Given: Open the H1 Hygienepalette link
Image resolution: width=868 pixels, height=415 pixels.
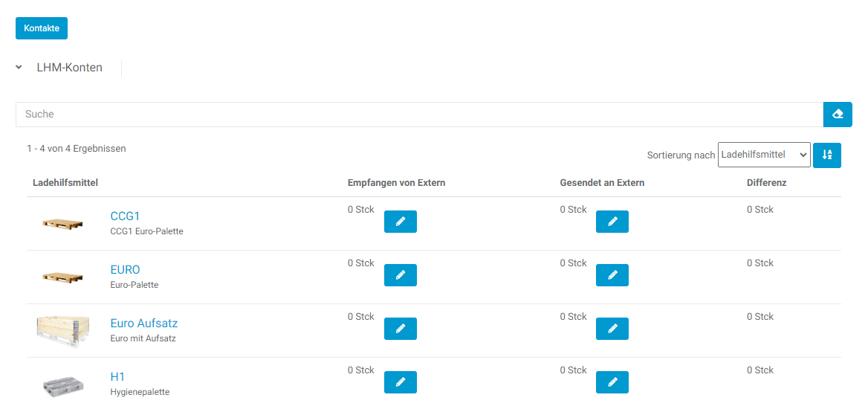Looking at the screenshot, I should point(117,377).
